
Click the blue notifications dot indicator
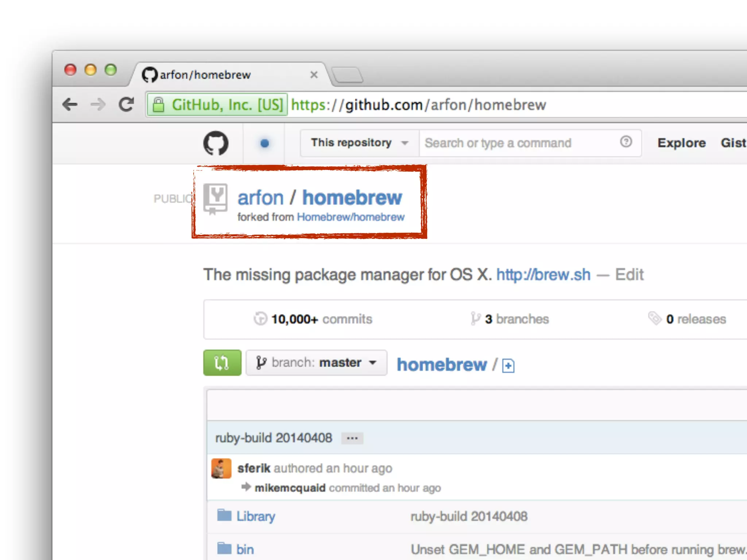pyautogui.click(x=264, y=143)
